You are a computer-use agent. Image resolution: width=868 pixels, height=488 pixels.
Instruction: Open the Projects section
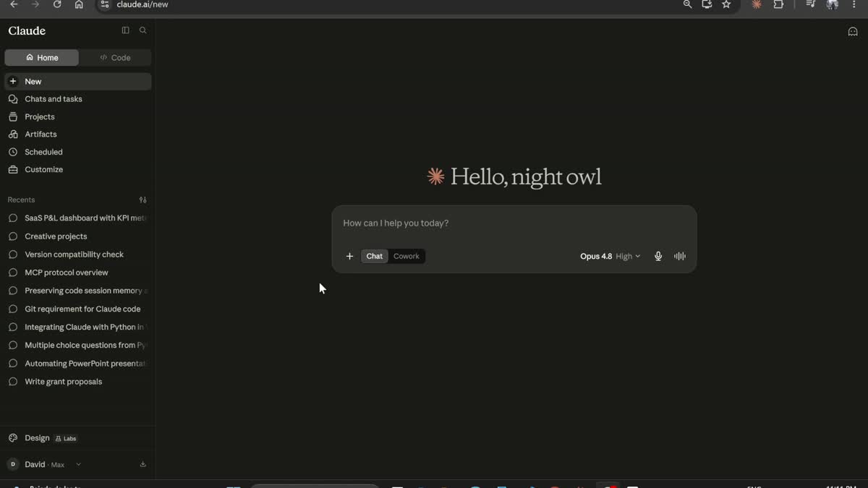[77, 116]
